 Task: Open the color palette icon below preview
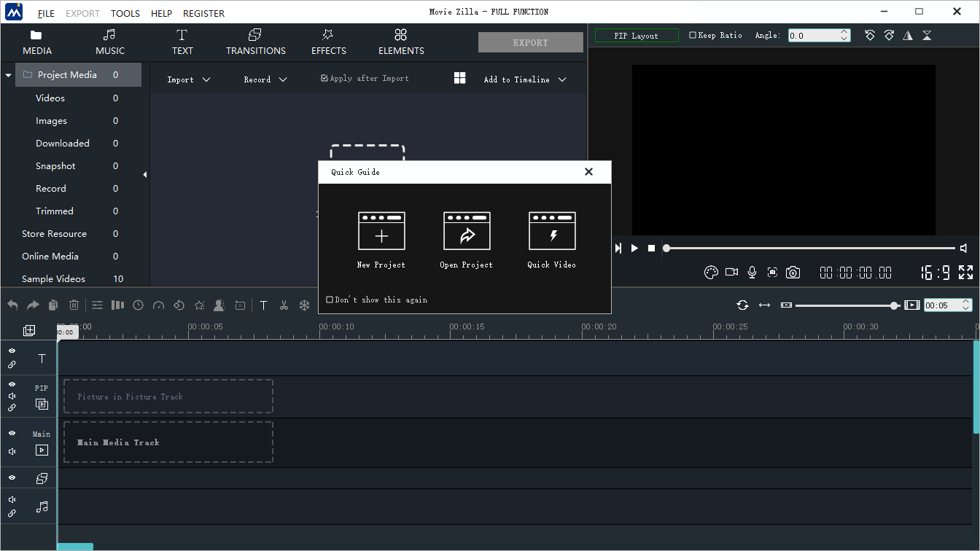pyautogui.click(x=711, y=273)
